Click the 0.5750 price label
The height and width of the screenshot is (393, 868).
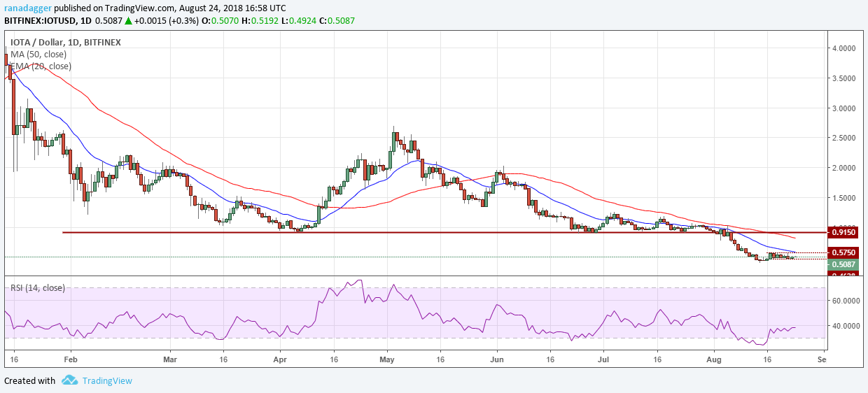(844, 252)
